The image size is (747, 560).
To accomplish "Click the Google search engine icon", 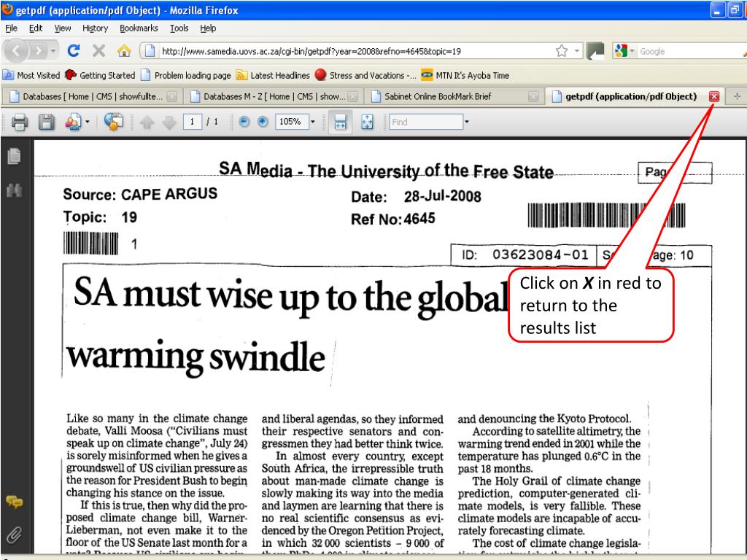I will click(621, 50).
